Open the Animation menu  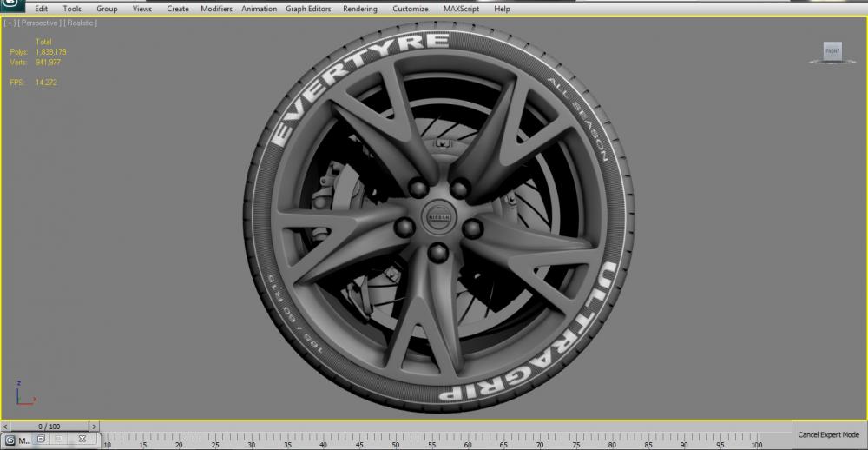click(259, 9)
